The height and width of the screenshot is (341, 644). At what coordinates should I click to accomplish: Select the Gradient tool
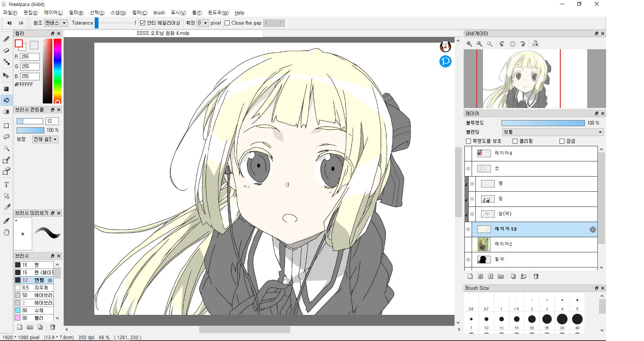click(6, 112)
